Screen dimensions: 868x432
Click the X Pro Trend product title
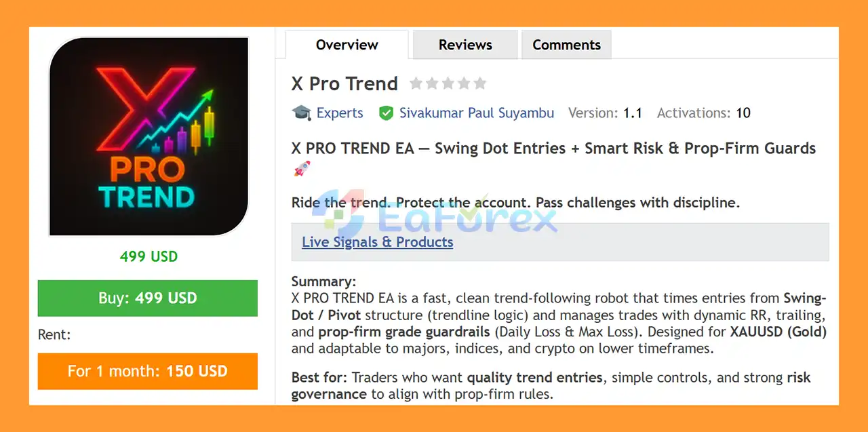click(344, 83)
